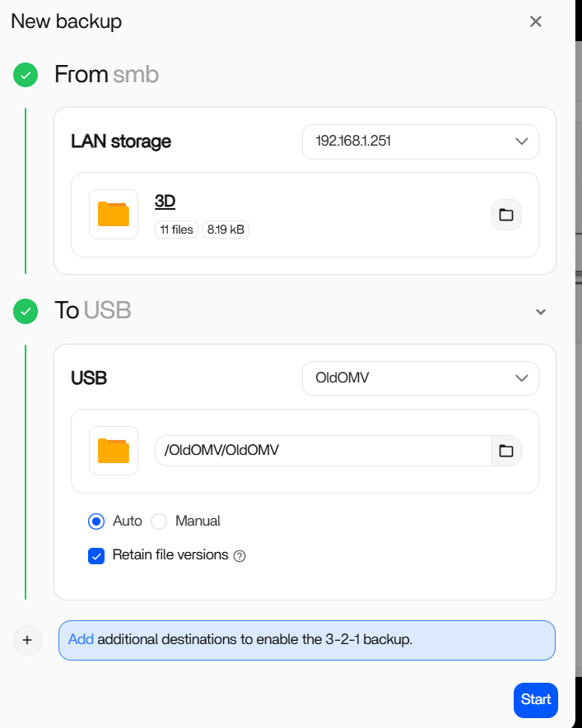This screenshot has height=728, width=582.
Task: Click the green checkmark beside To USB
Action: click(26, 311)
